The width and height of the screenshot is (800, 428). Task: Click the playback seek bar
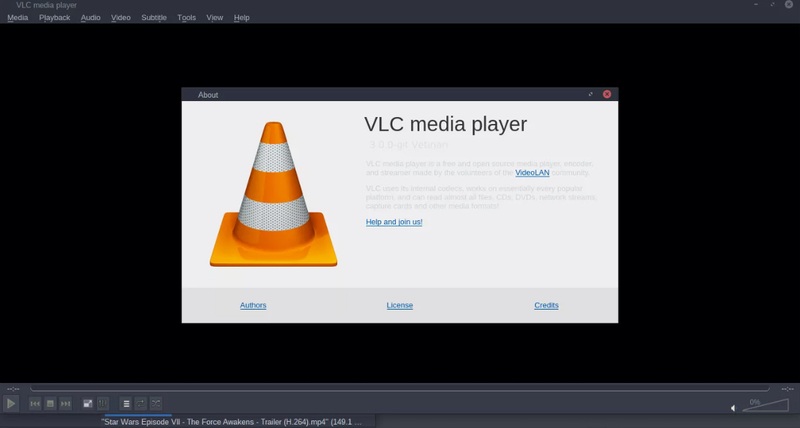(x=400, y=388)
